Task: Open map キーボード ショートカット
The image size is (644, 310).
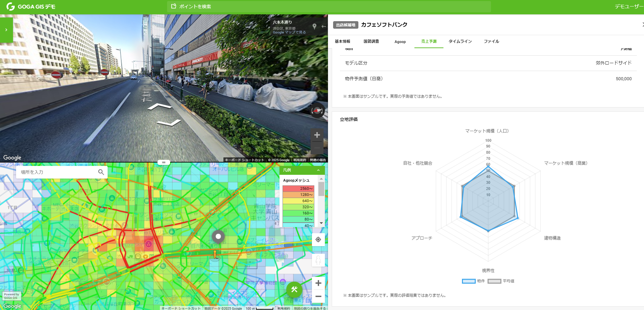Action: [x=181, y=308]
